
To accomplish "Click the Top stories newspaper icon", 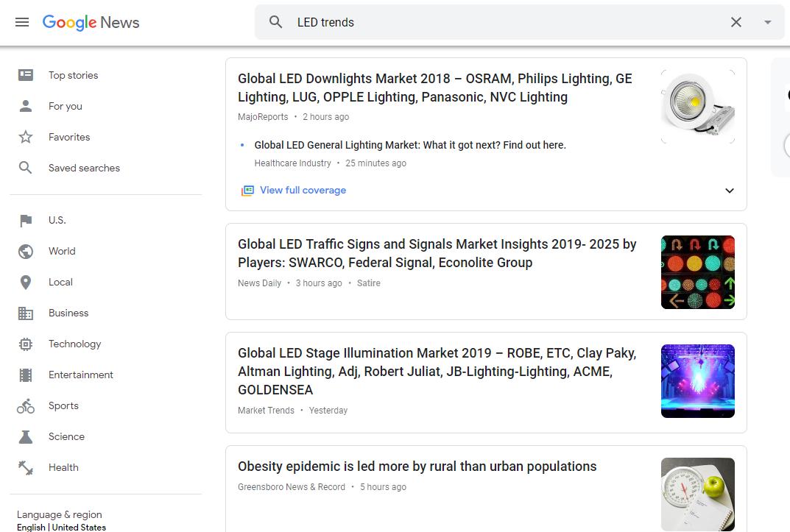I will click(26, 75).
